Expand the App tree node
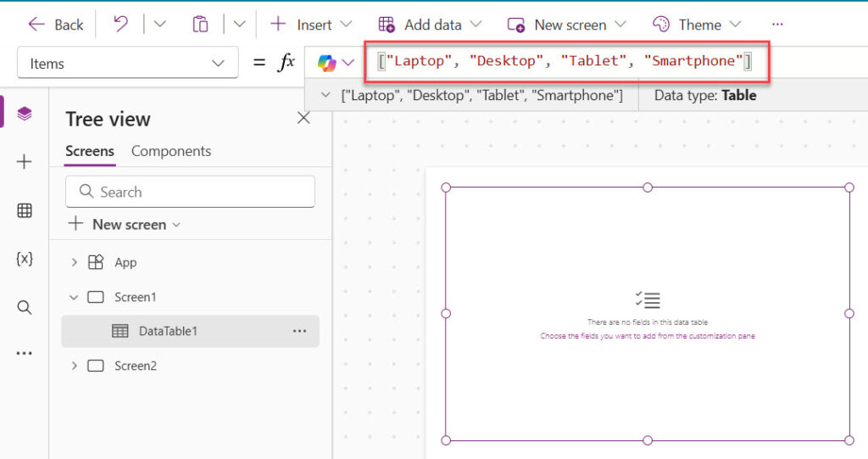The image size is (868, 459). [74, 263]
